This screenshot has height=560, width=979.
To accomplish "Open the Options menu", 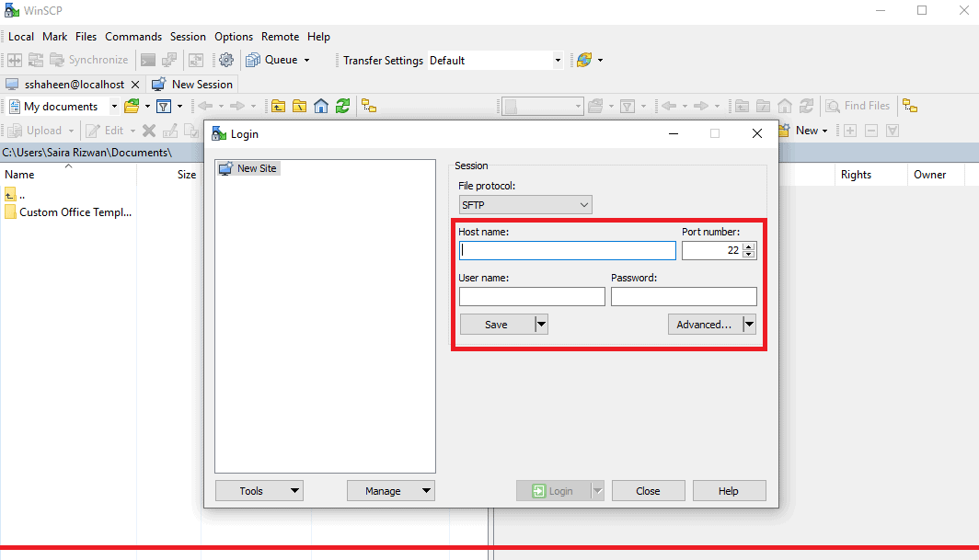I will click(234, 37).
